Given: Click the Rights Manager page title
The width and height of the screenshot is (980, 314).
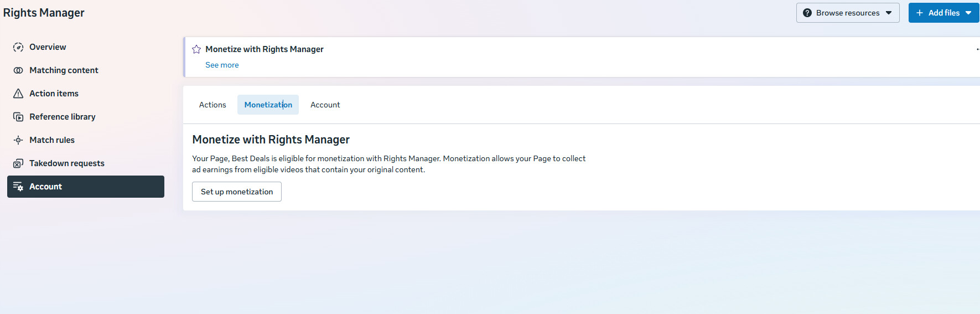Looking at the screenshot, I should [44, 13].
